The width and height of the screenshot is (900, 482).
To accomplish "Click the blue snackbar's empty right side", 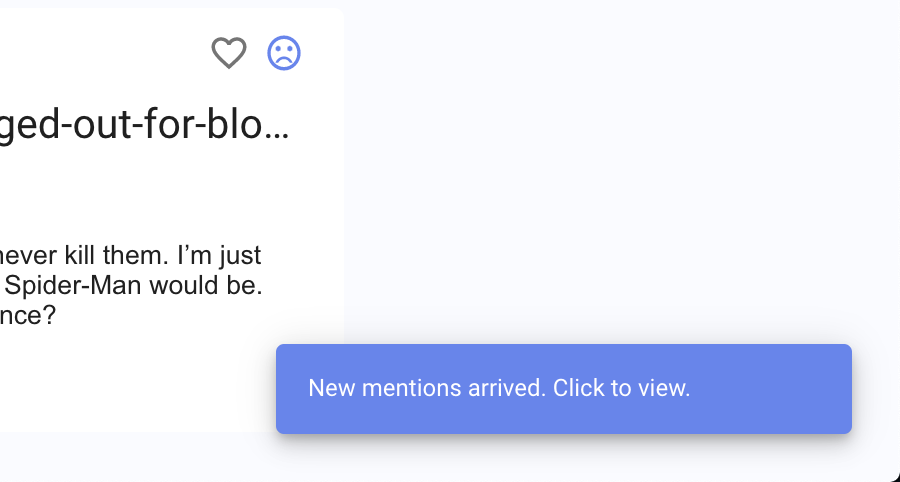I will (780, 388).
